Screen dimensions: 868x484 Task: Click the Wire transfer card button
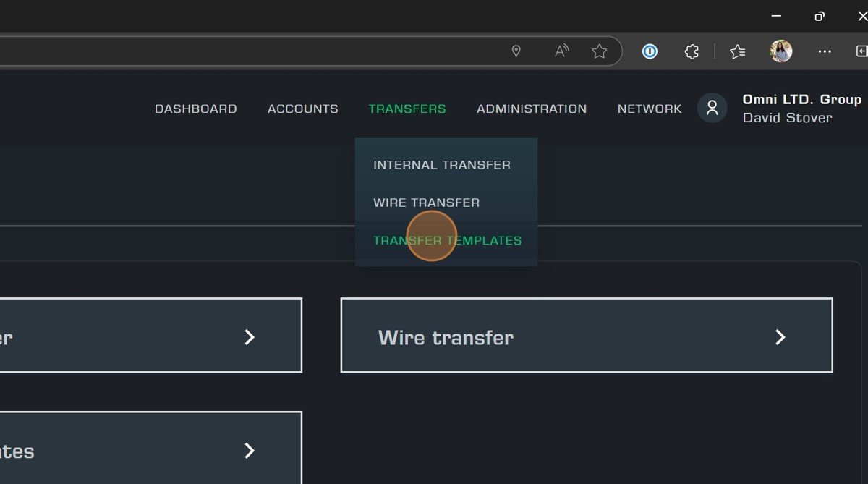(586, 336)
